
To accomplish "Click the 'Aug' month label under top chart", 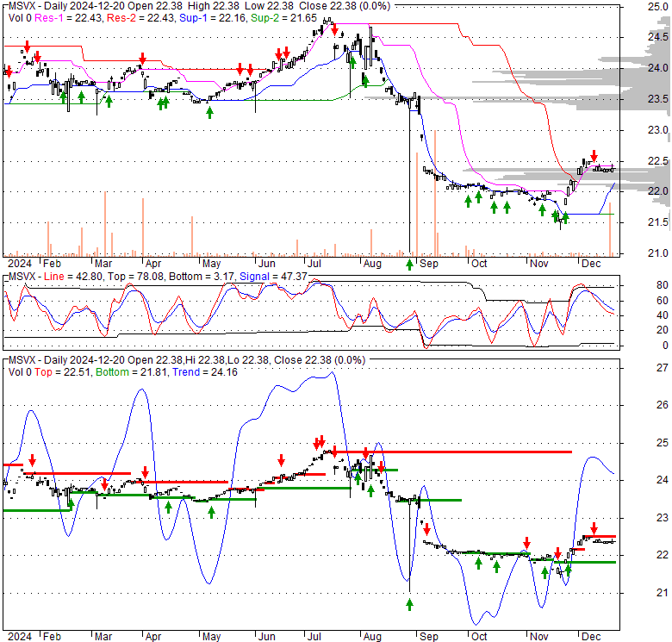I will coord(372,264).
